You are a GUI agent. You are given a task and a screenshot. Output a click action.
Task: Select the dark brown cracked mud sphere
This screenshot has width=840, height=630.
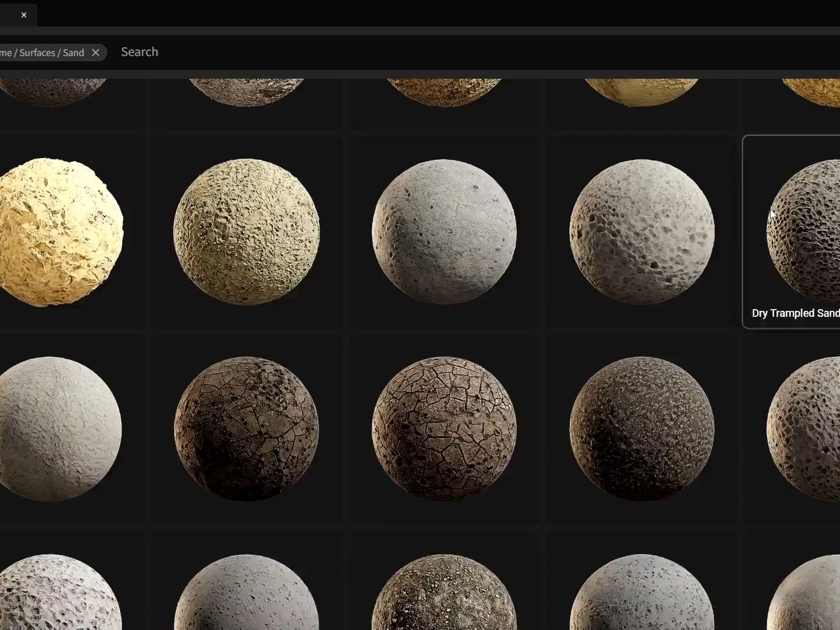[246, 429]
